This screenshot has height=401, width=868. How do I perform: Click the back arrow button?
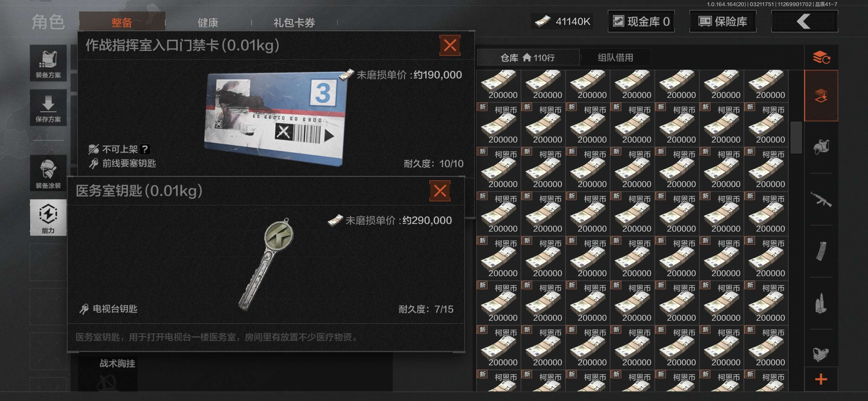coord(804,22)
